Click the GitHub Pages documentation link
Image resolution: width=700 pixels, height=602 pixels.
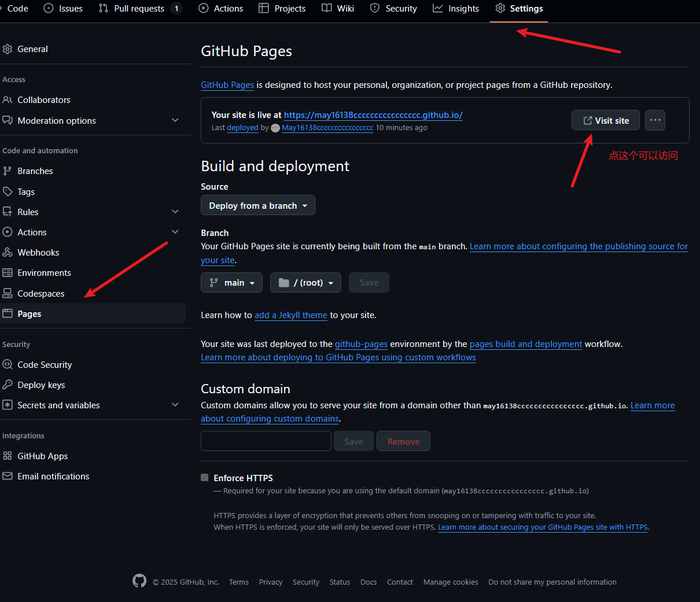pyautogui.click(x=227, y=85)
